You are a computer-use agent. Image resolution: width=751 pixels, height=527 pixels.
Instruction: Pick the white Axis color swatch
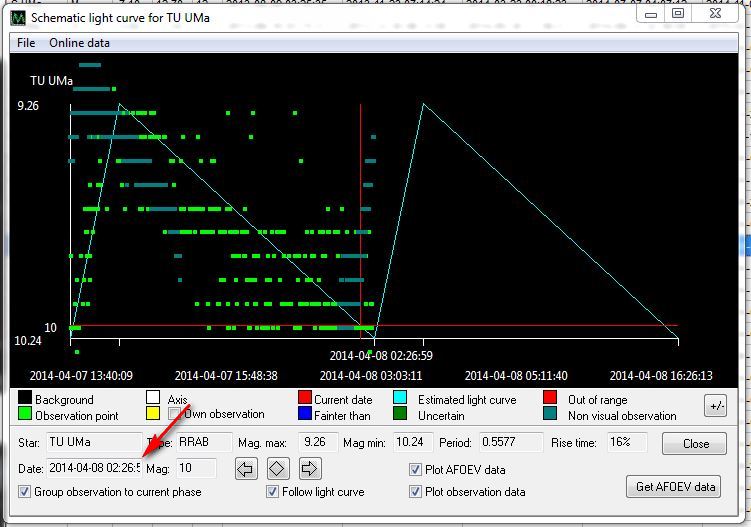click(x=153, y=397)
